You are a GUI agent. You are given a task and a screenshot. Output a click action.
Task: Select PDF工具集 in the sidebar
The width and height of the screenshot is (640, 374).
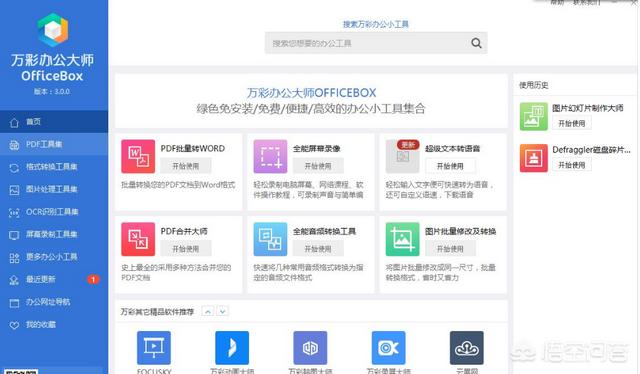point(54,144)
